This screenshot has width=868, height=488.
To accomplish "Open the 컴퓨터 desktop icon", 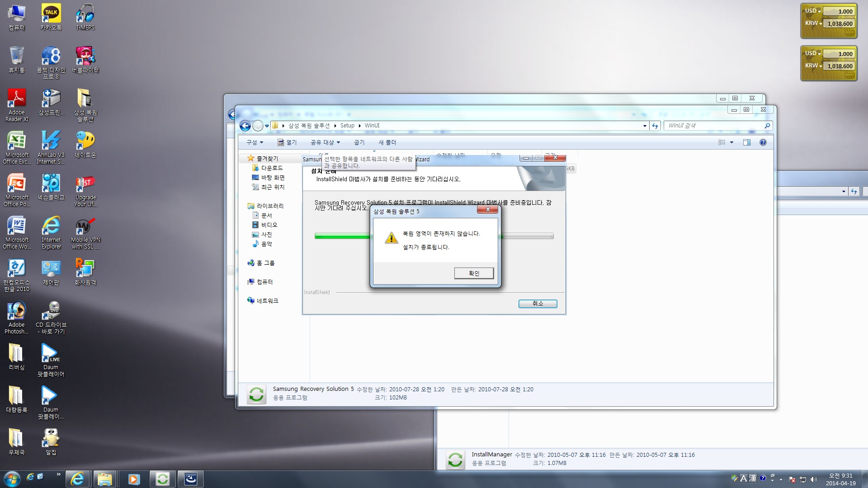I will click(x=17, y=18).
